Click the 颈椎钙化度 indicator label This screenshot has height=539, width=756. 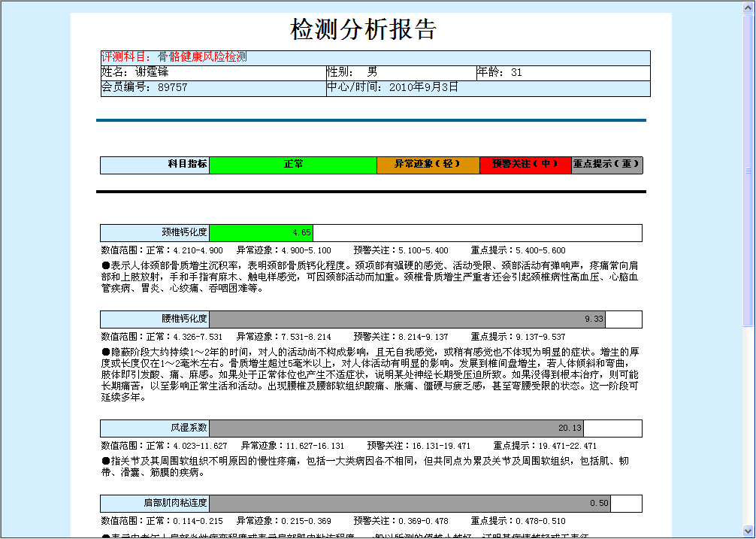tap(155, 233)
